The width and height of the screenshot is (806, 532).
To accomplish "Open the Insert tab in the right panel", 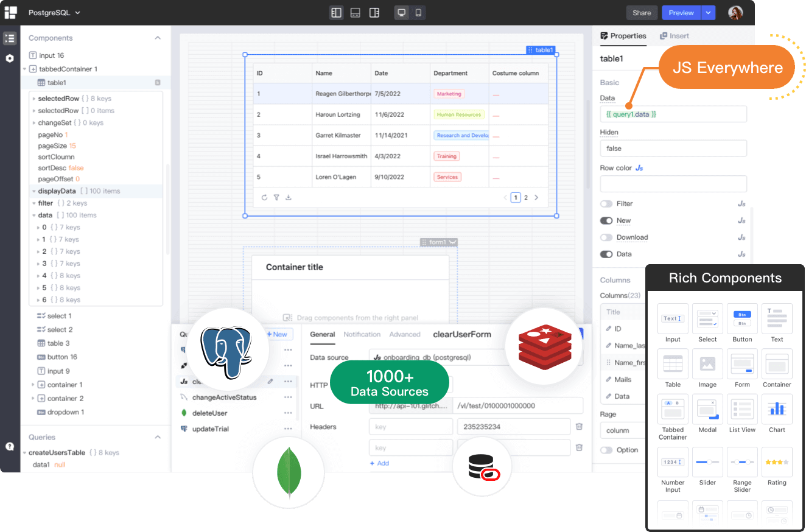I will tap(676, 36).
